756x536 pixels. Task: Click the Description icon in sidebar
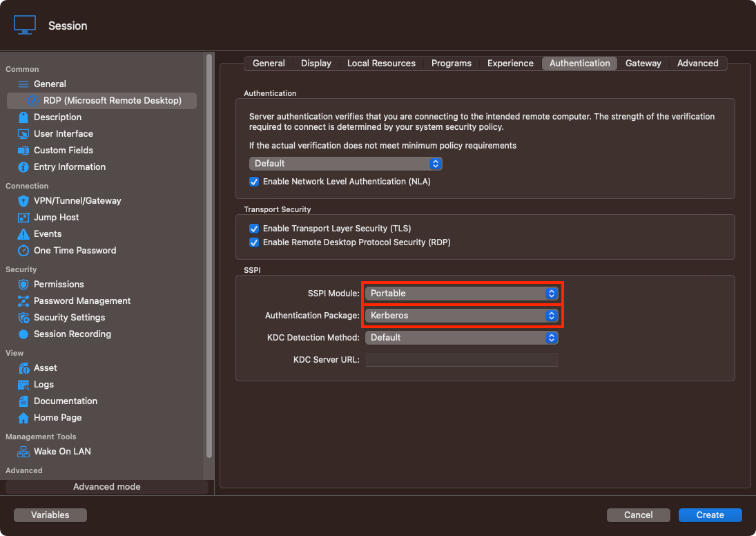23,117
